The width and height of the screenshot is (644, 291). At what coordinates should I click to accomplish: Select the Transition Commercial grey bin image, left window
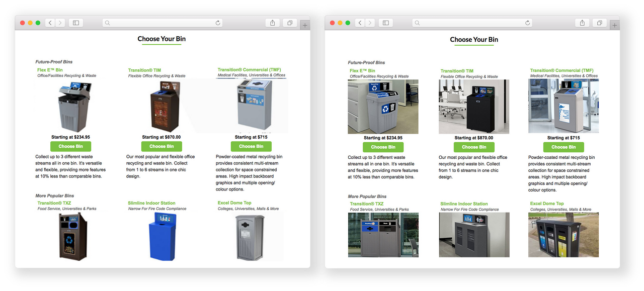pyautogui.click(x=254, y=105)
